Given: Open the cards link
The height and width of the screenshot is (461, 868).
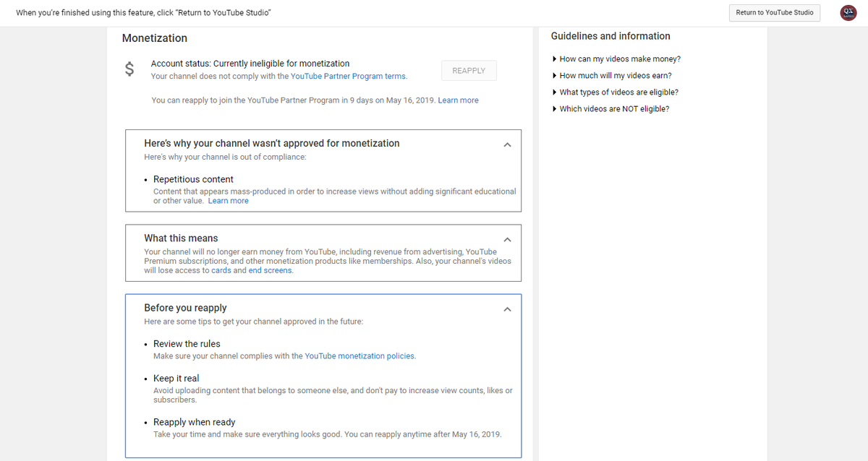Looking at the screenshot, I should 221,270.
